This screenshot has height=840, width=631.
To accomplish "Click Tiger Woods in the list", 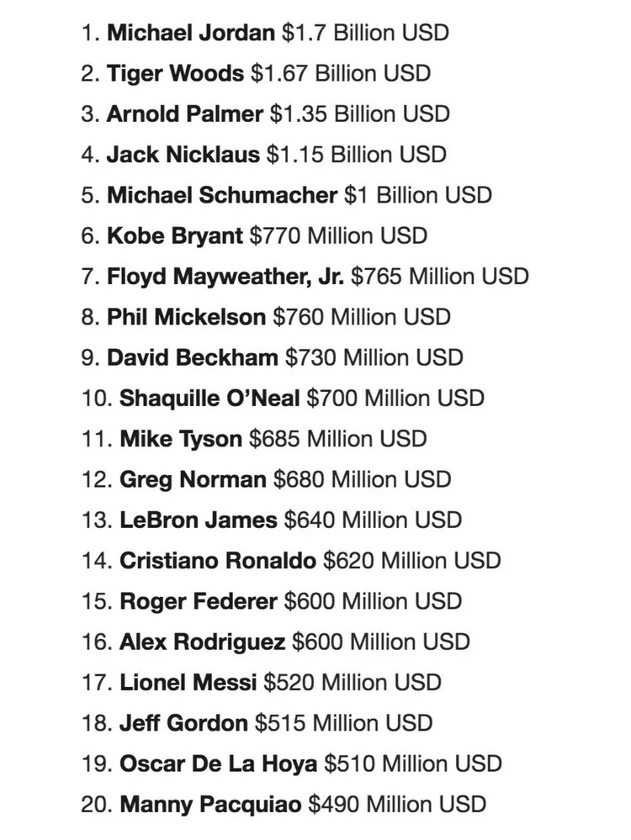I will [x=175, y=73].
